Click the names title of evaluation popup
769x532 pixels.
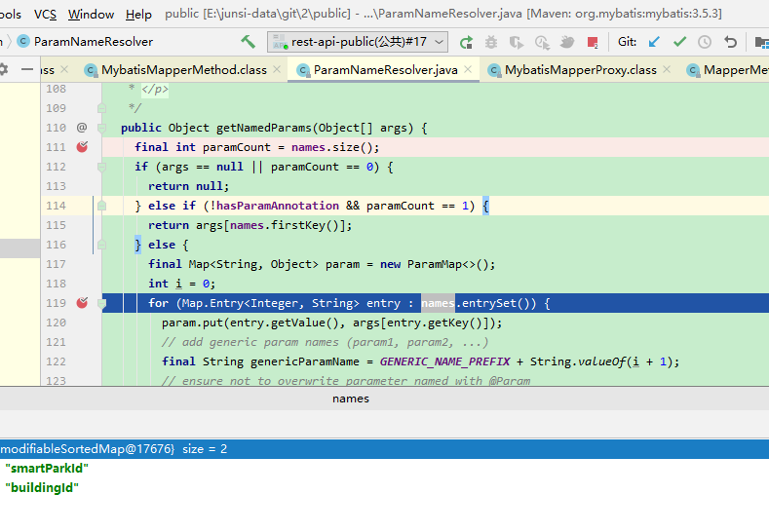(x=351, y=399)
